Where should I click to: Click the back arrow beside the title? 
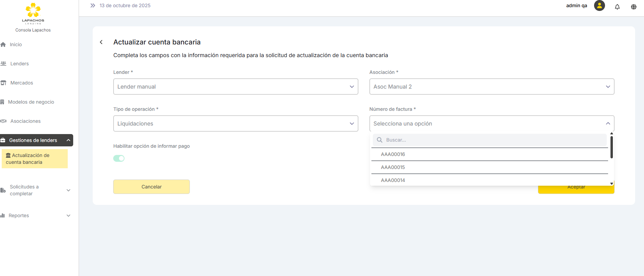pos(101,42)
